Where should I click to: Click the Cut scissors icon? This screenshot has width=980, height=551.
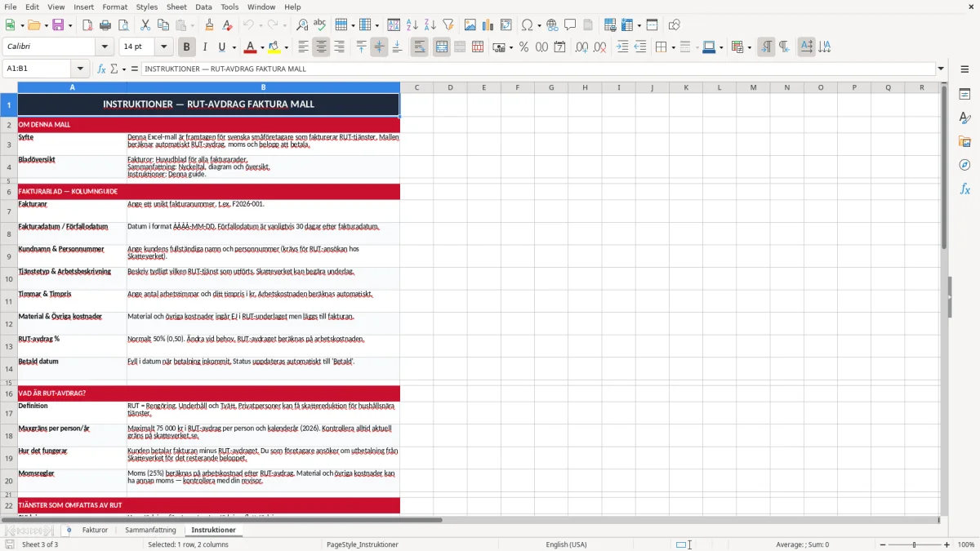tap(145, 25)
